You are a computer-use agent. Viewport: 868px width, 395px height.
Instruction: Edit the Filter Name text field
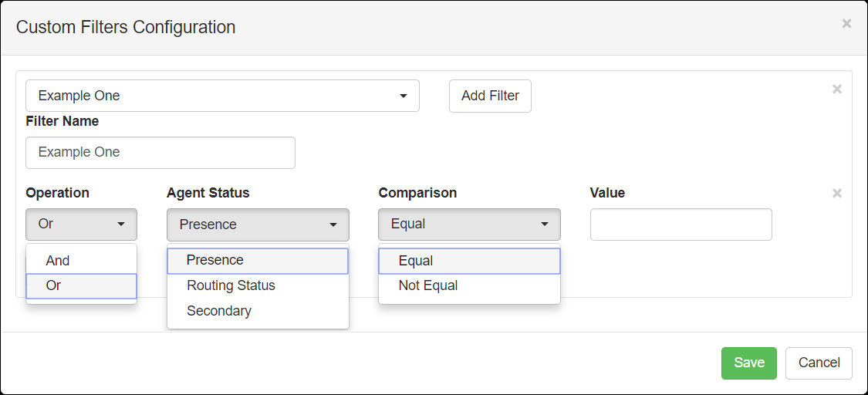point(160,153)
